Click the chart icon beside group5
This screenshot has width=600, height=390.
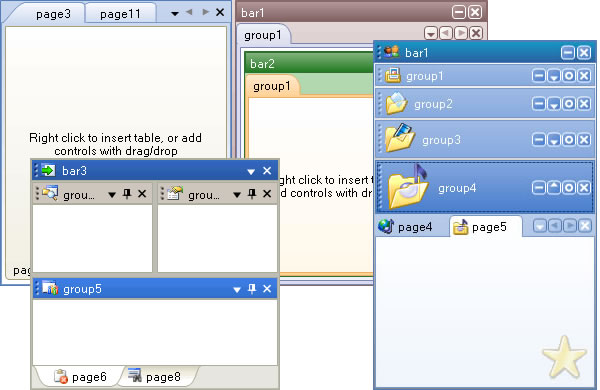click(x=50, y=288)
